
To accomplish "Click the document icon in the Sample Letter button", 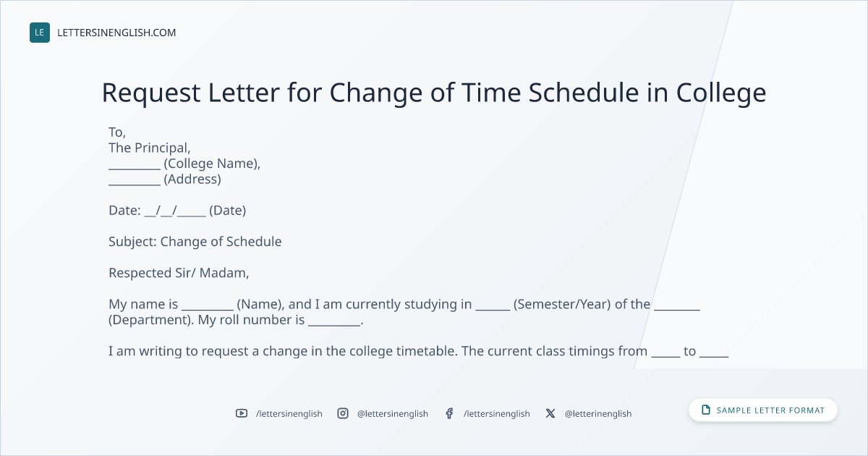I will (706, 410).
